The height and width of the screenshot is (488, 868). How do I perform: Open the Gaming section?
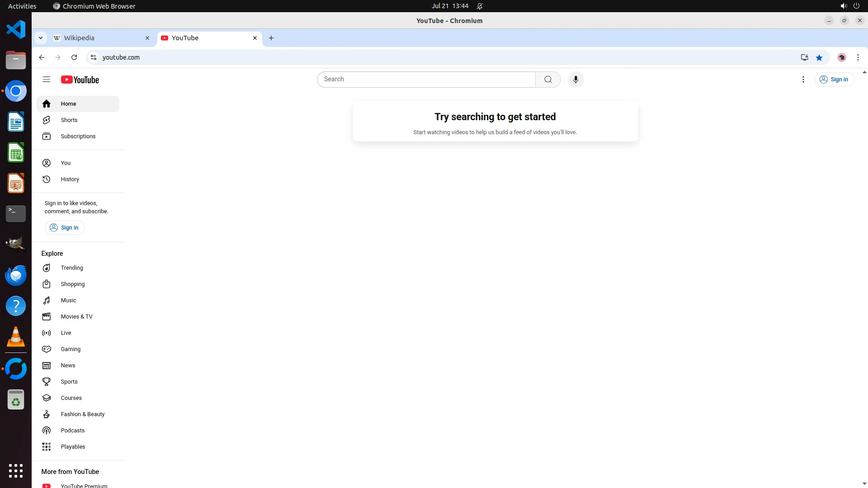coord(71,349)
